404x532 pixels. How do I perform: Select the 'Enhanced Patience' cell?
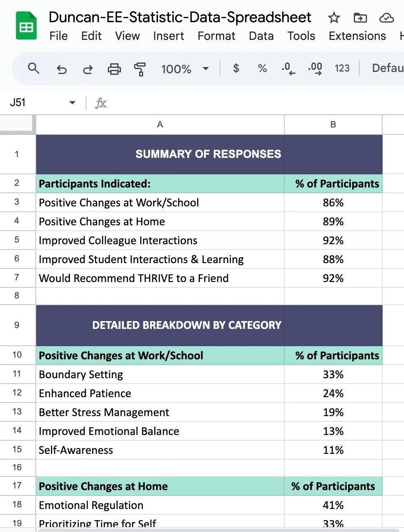pos(160,393)
